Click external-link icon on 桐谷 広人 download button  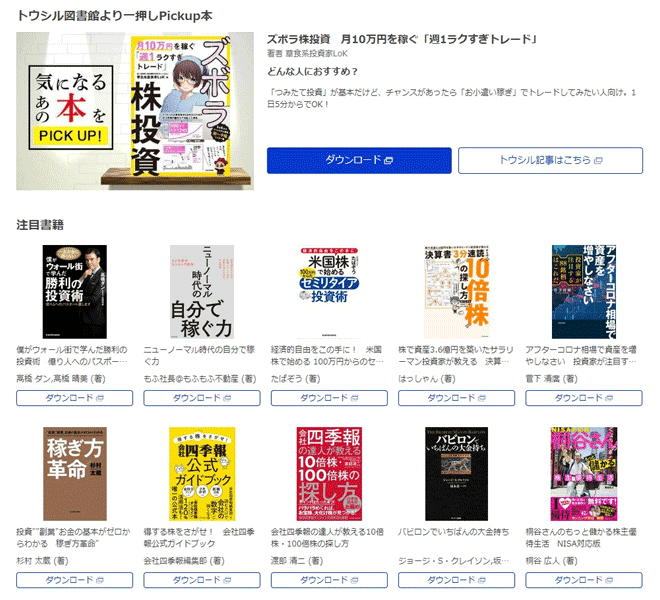tap(609, 581)
